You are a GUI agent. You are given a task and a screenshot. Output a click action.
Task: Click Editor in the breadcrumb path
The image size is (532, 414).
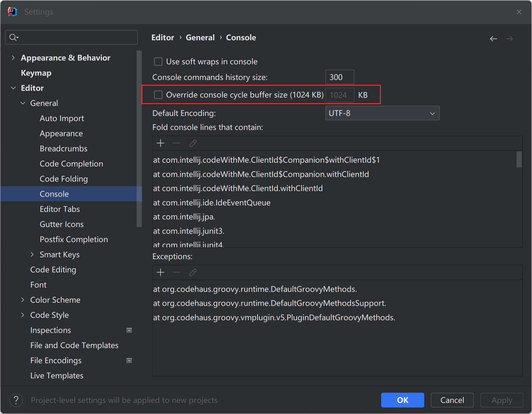[x=163, y=38]
